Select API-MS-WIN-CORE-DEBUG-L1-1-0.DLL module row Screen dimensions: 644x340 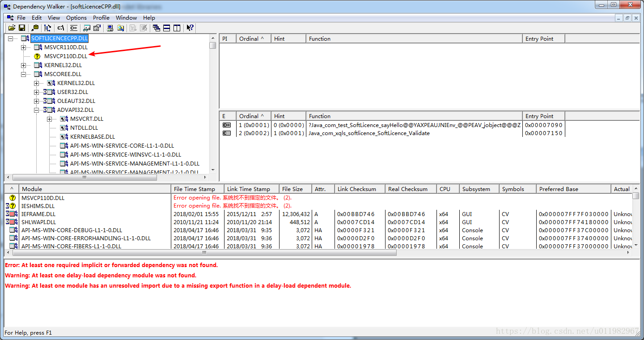tap(318, 230)
